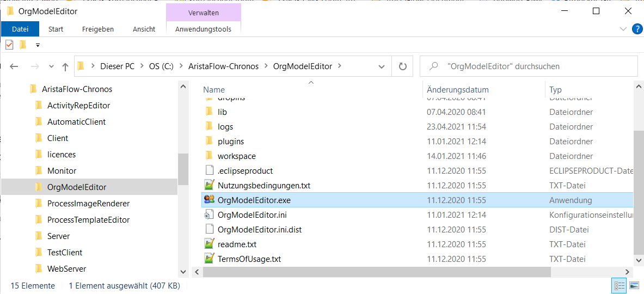Open chevron after OS (C:) breadcrumb
Image resolution: width=644 pixels, height=294 pixels.
[181, 66]
